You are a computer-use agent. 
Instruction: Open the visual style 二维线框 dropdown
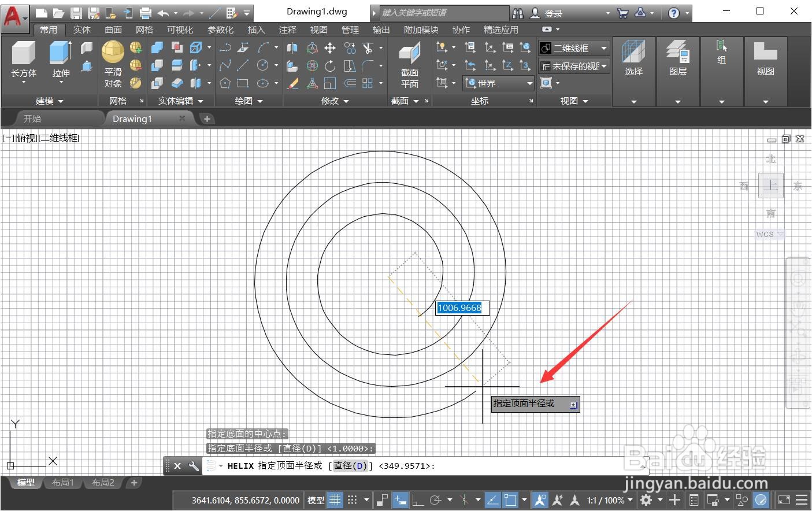tap(574, 48)
